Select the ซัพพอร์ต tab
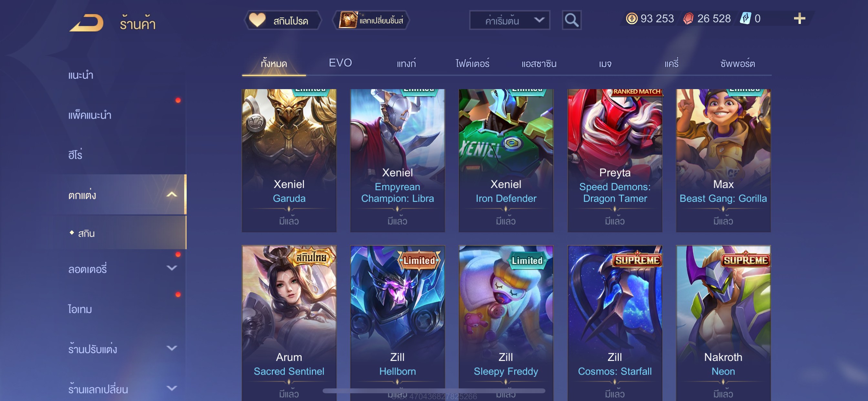This screenshot has height=401, width=868. point(737,64)
